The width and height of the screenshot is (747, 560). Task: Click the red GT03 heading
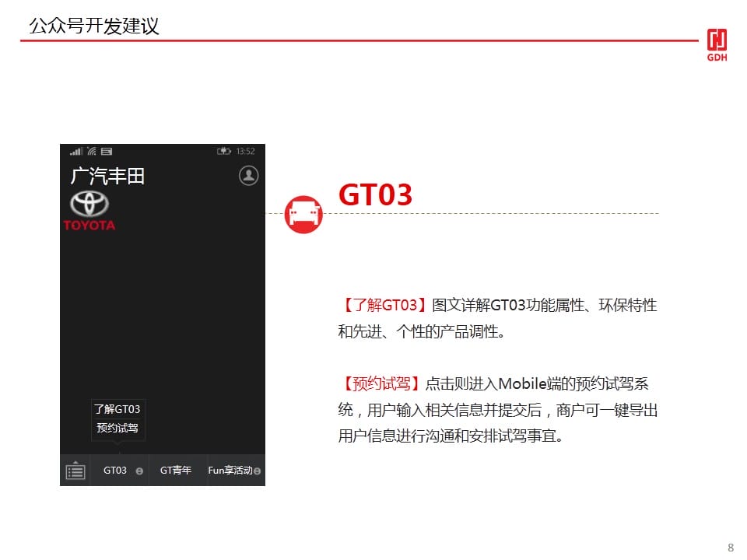coord(375,194)
